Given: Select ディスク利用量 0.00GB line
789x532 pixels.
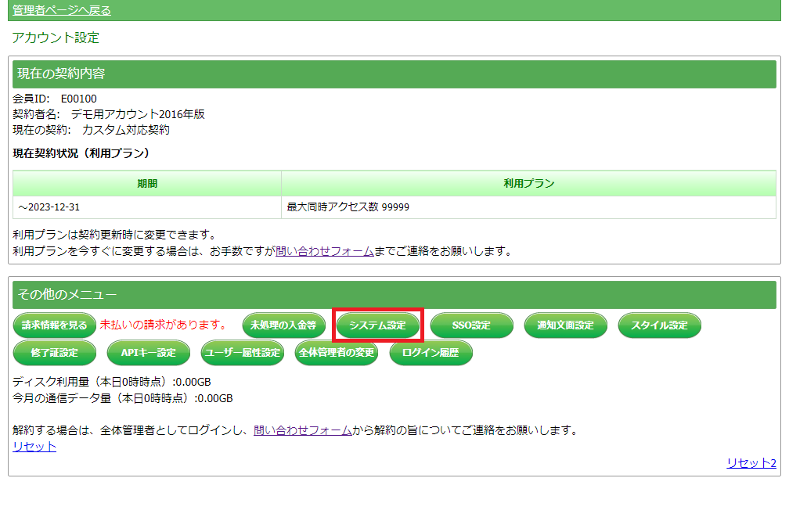Looking at the screenshot, I should (112, 382).
